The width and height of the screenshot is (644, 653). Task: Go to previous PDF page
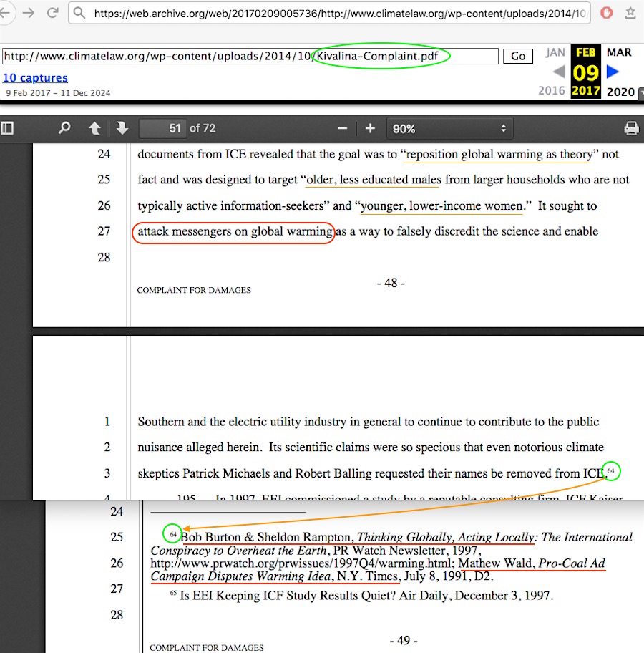[94, 128]
